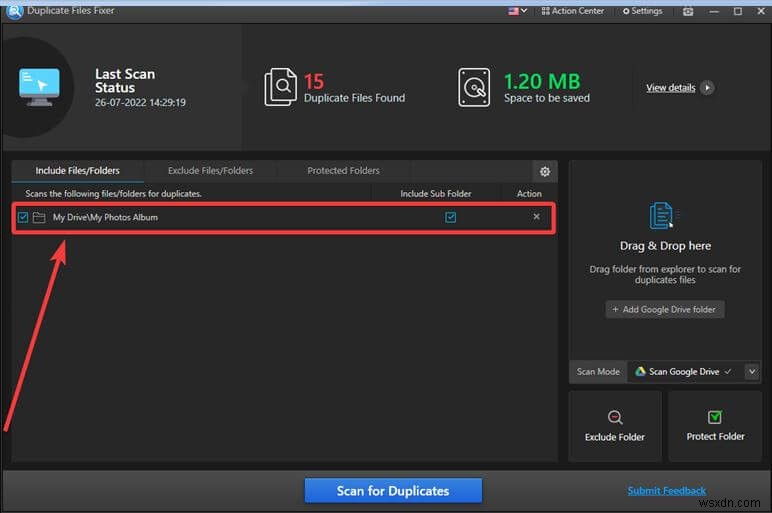Click the Duplicate Files Fixer app logo

(15, 11)
